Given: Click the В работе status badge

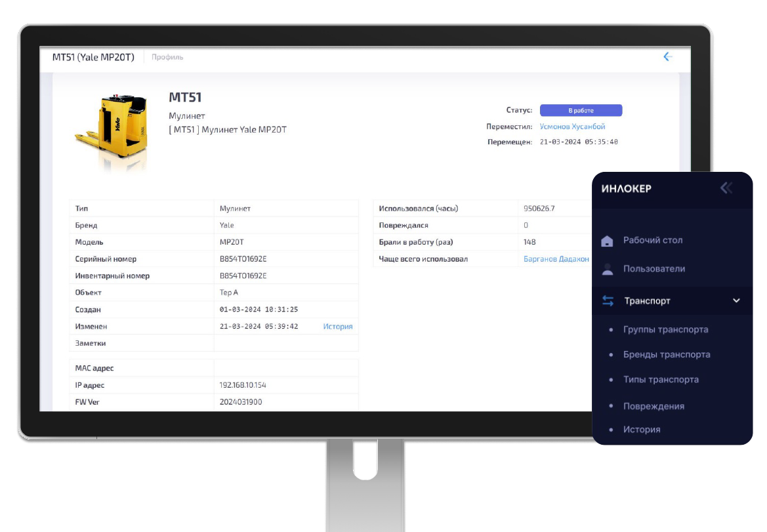Looking at the screenshot, I should point(581,110).
